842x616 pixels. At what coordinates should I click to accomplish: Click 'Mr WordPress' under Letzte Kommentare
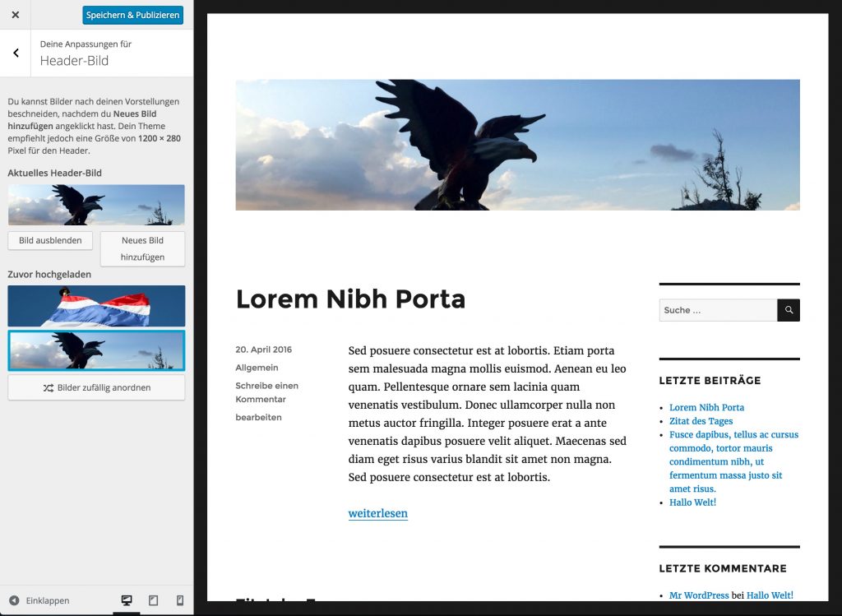point(699,595)
